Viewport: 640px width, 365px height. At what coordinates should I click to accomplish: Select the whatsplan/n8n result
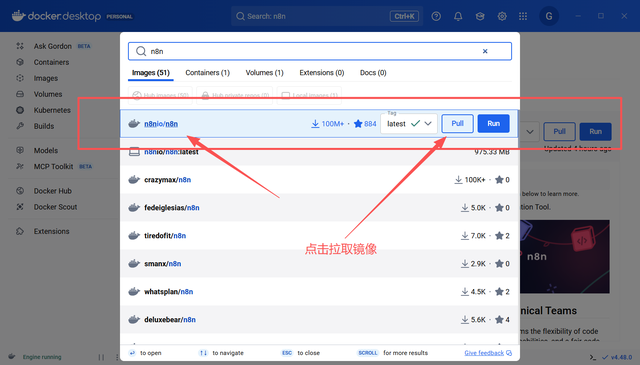click(x=319, y=292)
